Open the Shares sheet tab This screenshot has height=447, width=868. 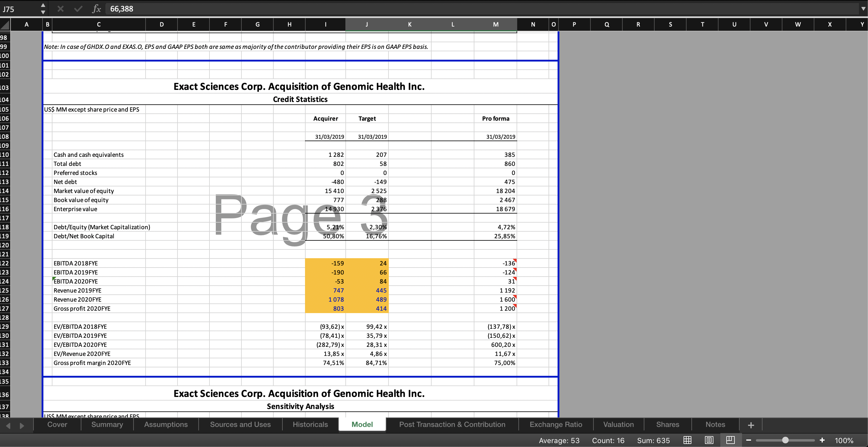(x=668, y=424)
